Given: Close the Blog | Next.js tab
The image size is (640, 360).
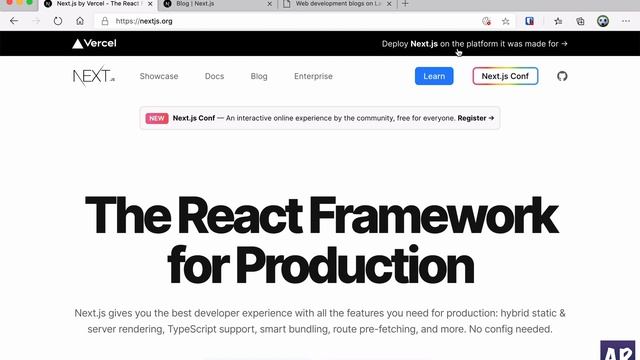Looking at the screenshot, I should point(269,4).
